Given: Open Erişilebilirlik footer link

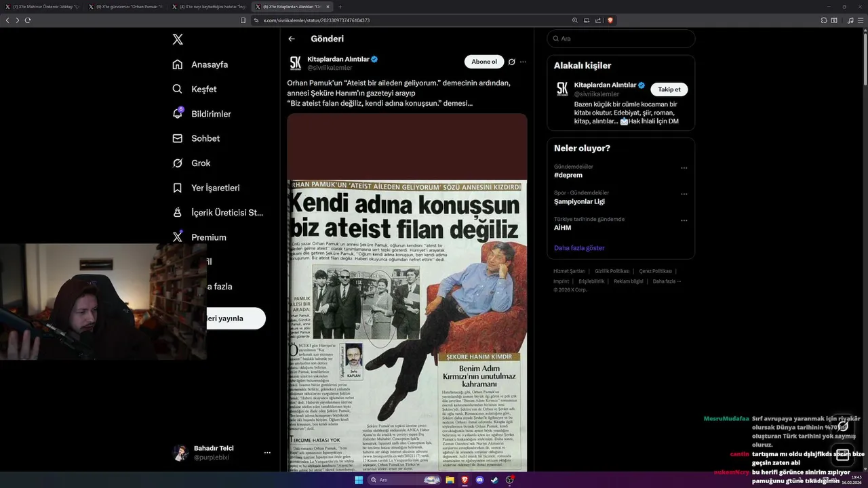Looking at the screenshot, I should pyautogui.click(x=591, y=281).
